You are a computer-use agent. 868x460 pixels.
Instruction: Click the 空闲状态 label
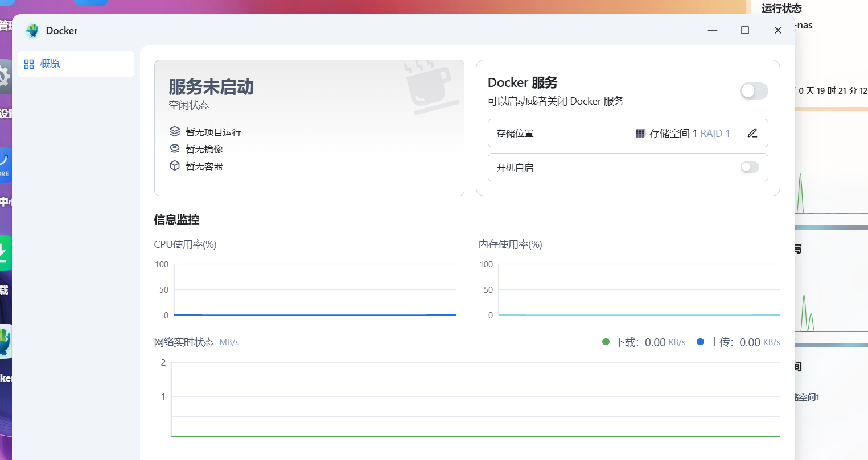pos(189,105)
